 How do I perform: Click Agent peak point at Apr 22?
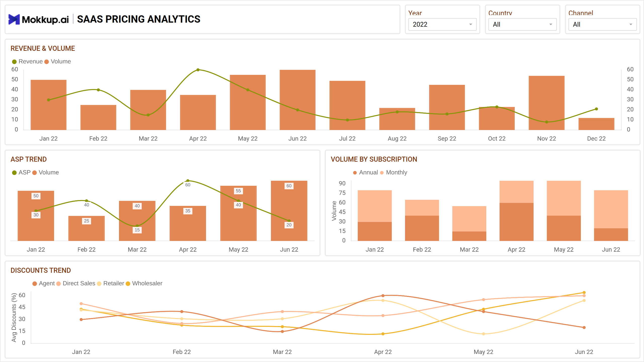pos(383,296)
